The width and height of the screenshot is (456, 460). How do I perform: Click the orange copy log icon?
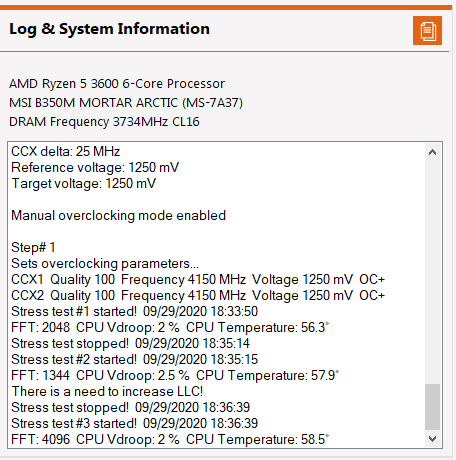pos(427,30)
